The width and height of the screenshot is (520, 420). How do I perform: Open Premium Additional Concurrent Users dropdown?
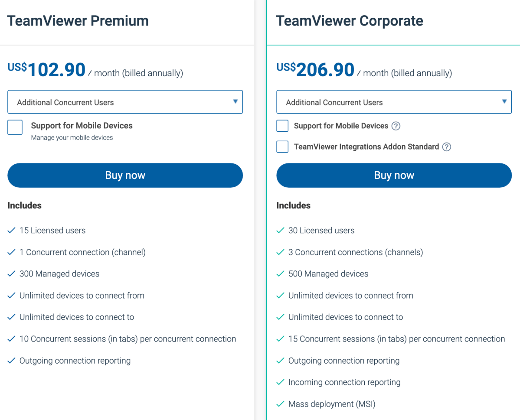(x=125, y=102)
